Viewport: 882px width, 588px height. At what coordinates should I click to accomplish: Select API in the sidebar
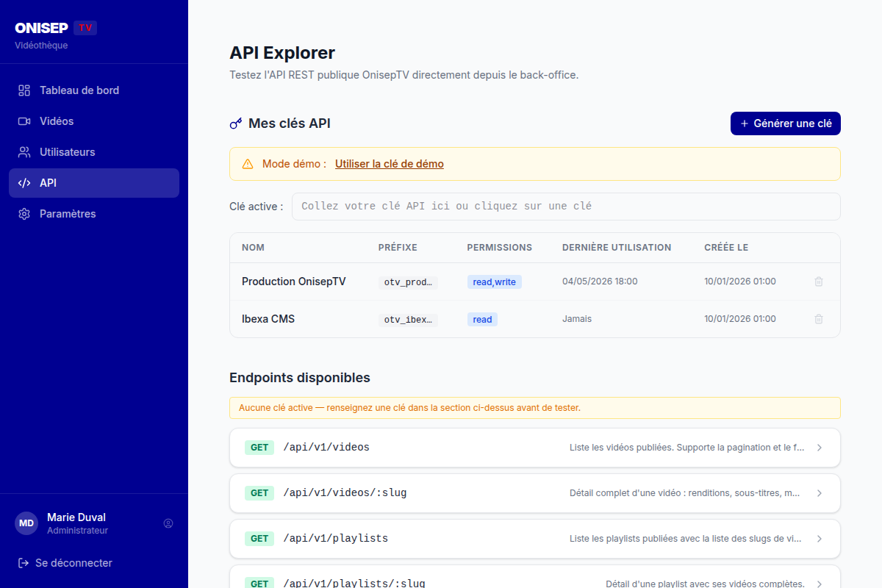tap(94, 183)
